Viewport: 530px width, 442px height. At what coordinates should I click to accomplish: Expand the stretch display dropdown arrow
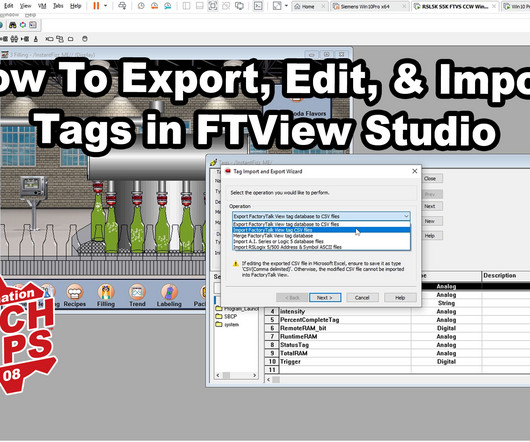(x=286, y=6)
